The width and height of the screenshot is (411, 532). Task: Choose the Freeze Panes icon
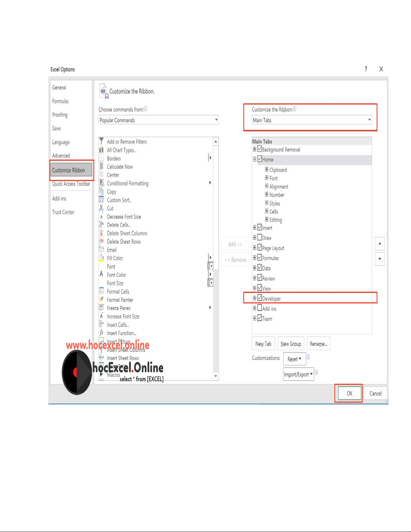(101, 308)
